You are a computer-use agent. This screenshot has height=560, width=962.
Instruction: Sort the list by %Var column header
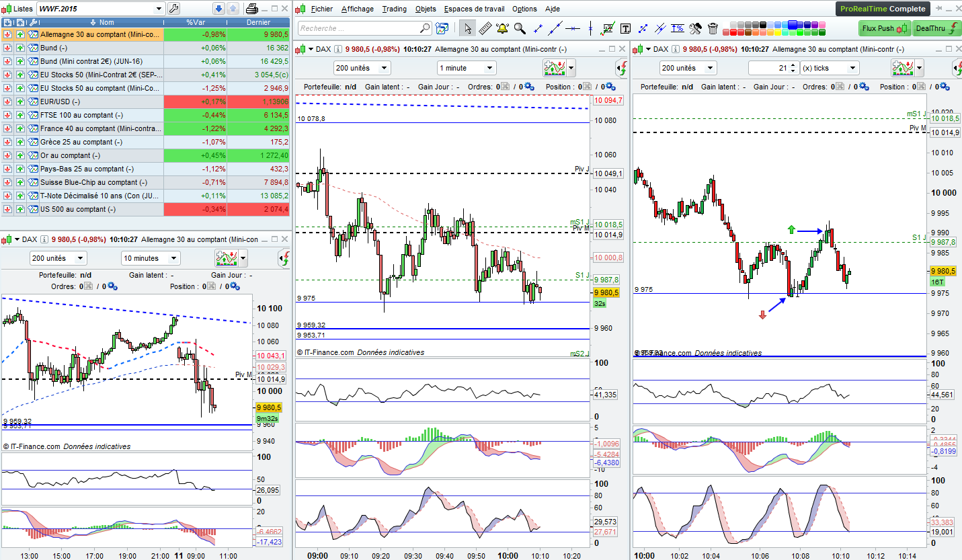coord(195,23)
